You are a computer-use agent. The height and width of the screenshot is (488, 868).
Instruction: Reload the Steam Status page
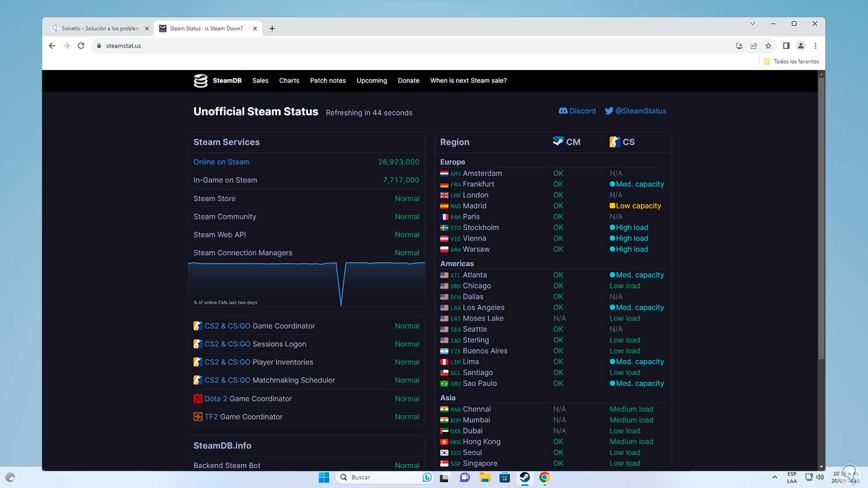(81, 46)
